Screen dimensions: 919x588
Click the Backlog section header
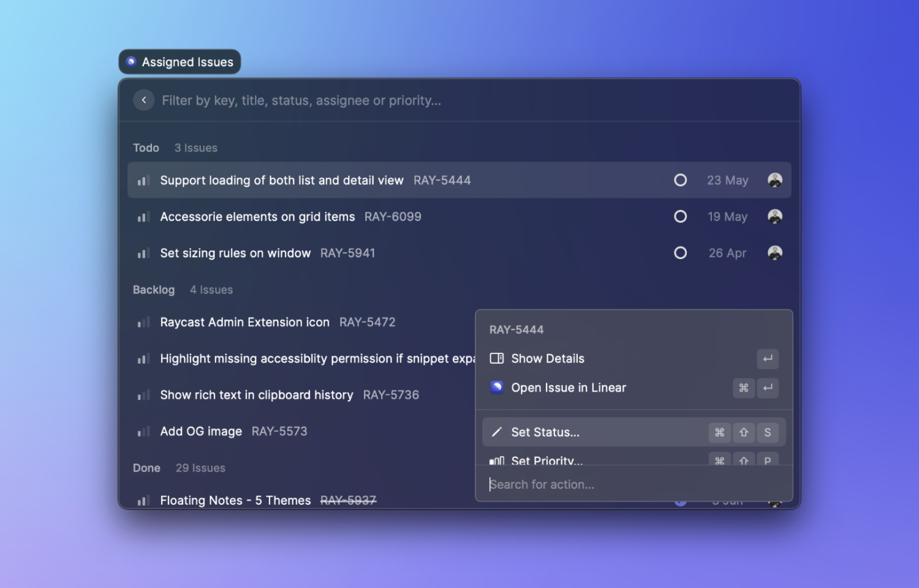[154, 290]
